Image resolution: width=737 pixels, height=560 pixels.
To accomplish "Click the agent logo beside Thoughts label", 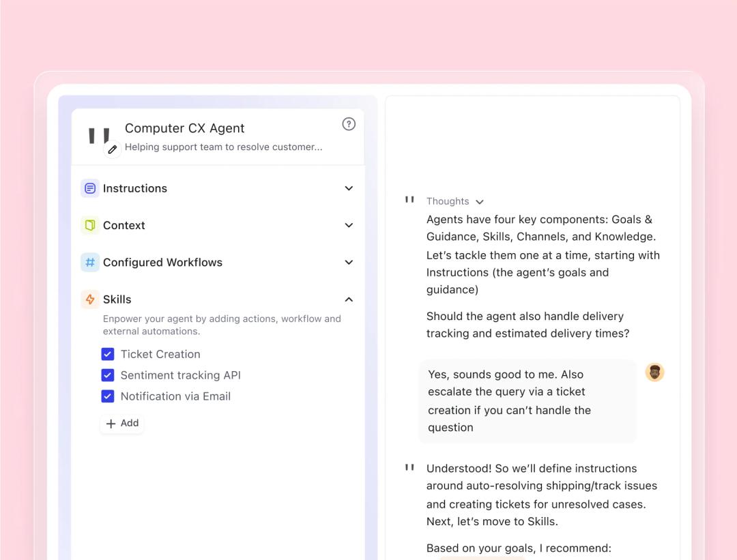I will point(409,200).
